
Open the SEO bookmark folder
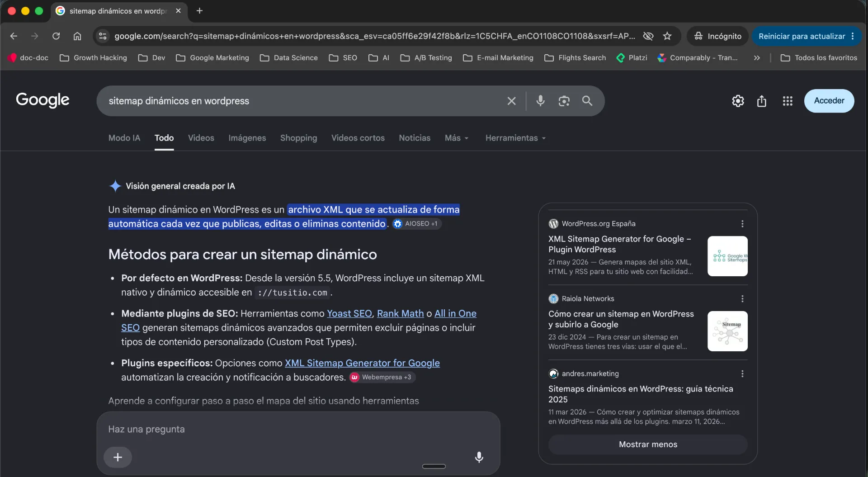click(x=343, y=58)
